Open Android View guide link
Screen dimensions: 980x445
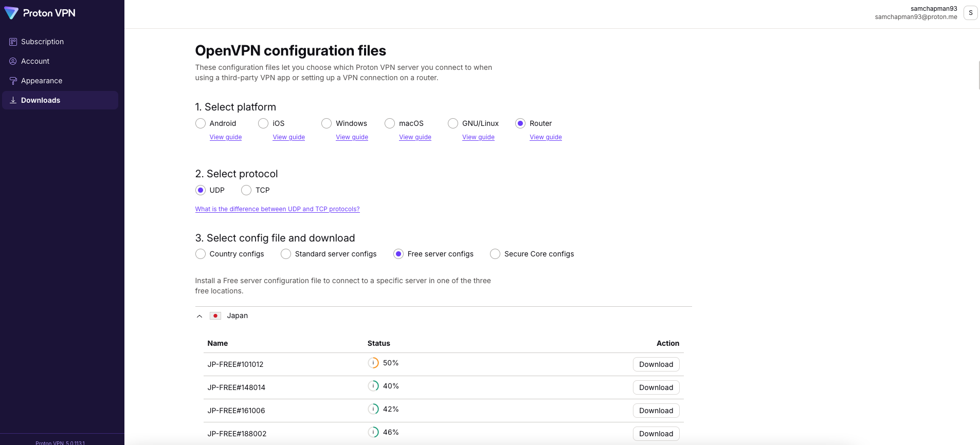(226, 137)
